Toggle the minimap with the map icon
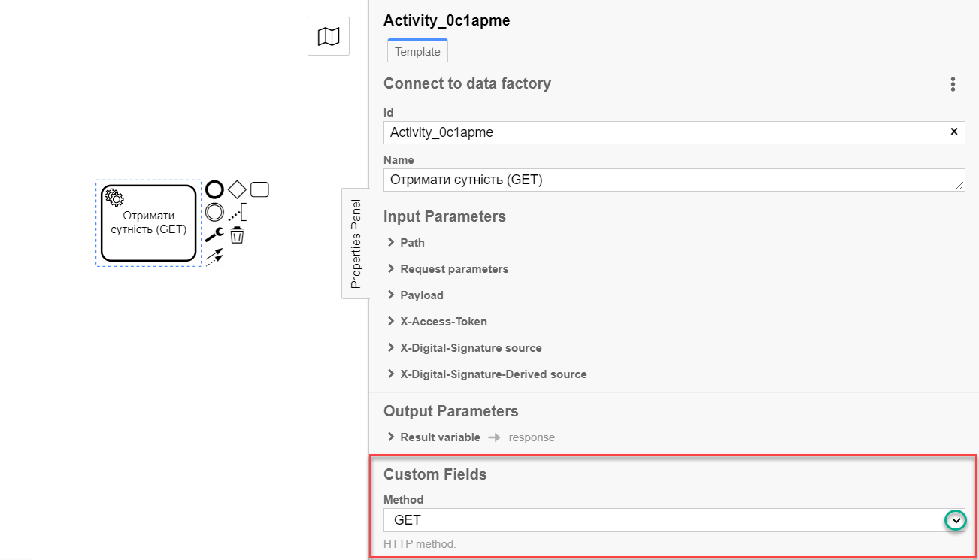Image resolution: width=979 pixels, height=560 pixels. point(329,36)
